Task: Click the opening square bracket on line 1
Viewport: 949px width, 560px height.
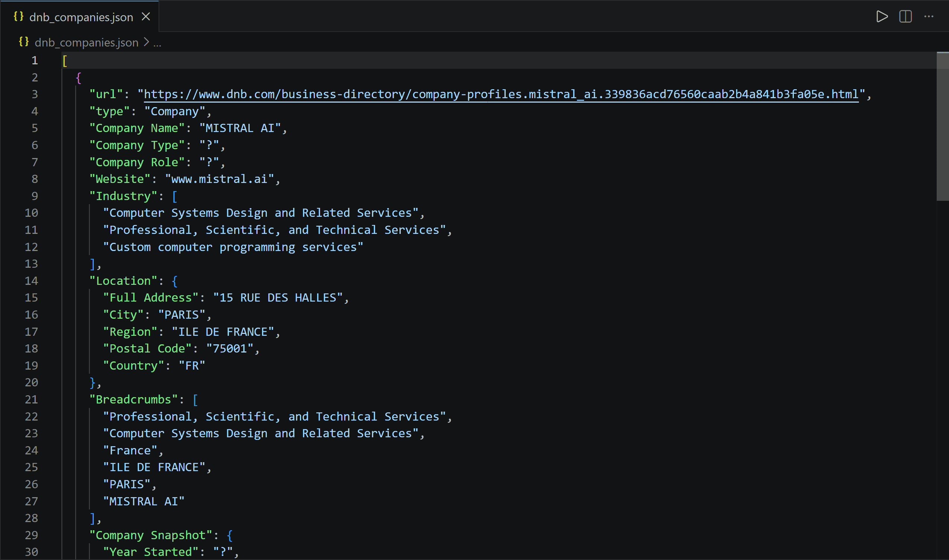Action: (x=65, y=60)
